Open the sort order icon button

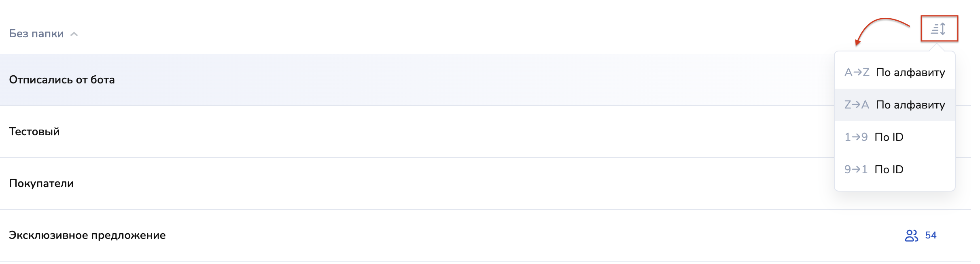coord(939,29)
